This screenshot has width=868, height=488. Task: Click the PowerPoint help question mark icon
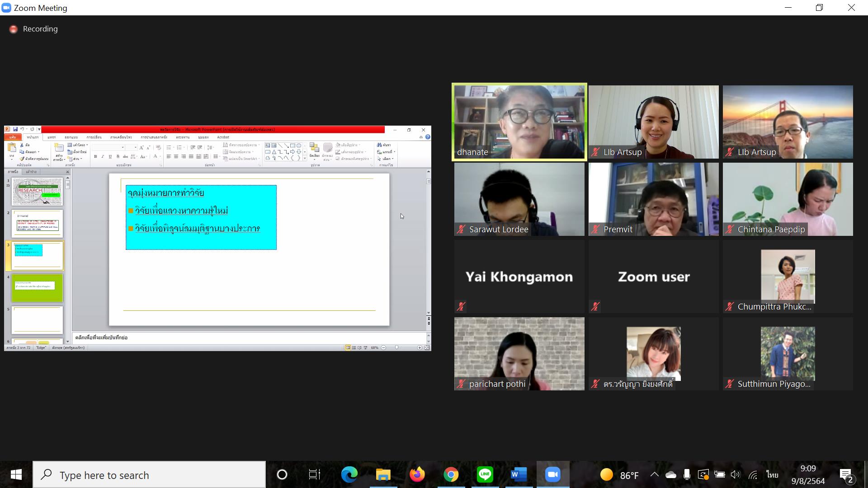428,137
